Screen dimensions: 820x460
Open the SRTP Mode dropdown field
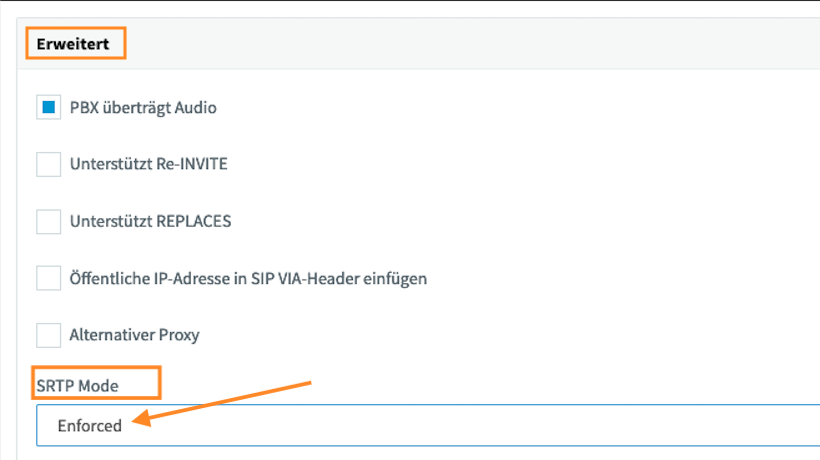[428, 425]
